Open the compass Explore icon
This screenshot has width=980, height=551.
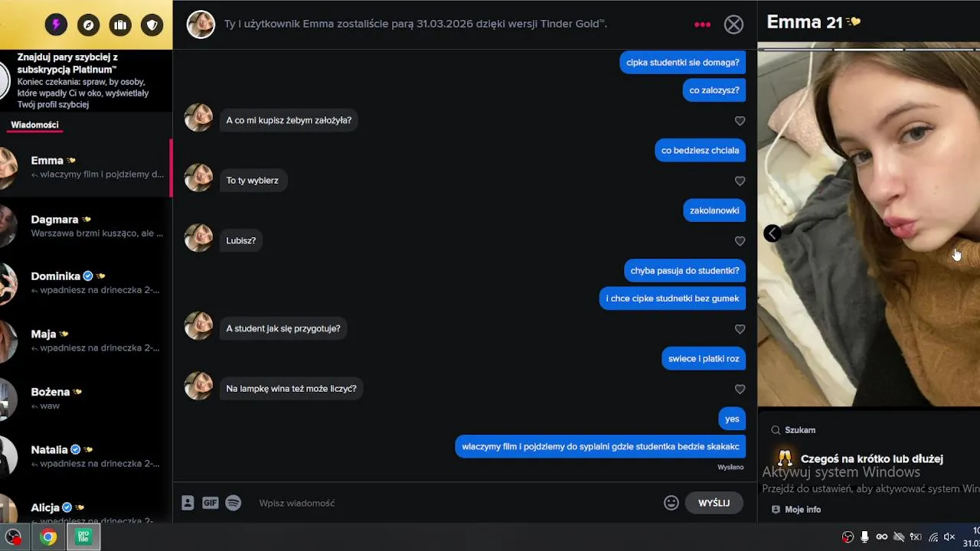tap(89, 25)
